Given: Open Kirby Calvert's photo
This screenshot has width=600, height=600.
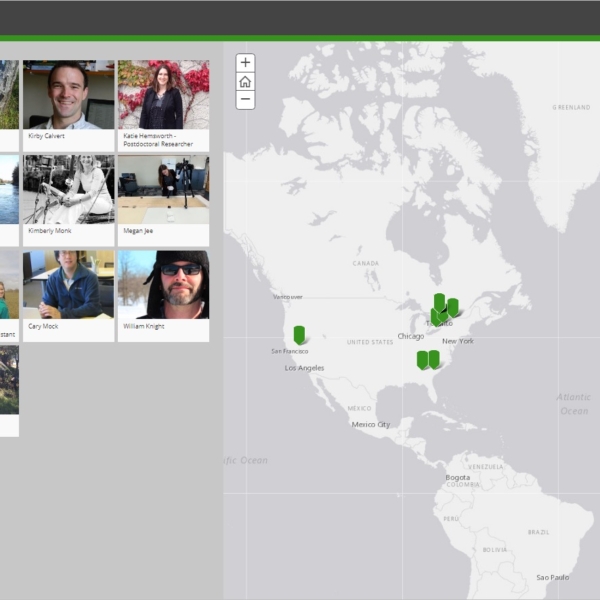Looking at the screenshot, I should [68, 94].
